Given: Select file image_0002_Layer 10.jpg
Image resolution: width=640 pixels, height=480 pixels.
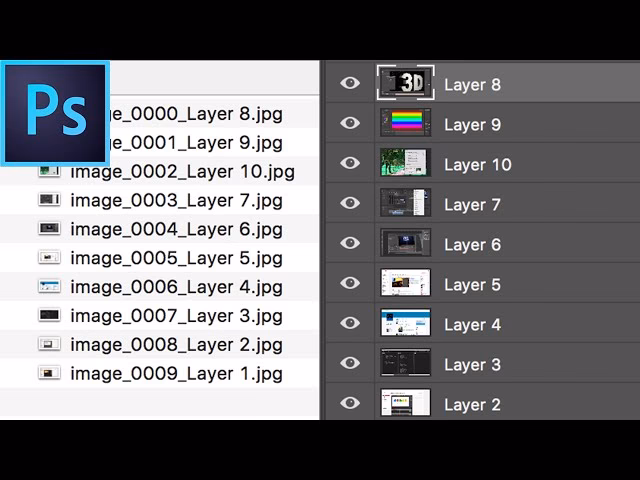Looking at the screenshot, I should point(182,172).
